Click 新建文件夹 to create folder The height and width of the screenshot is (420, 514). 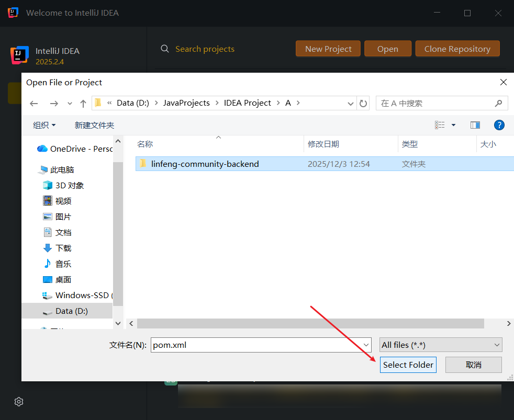pyautogui.click(x=94, y=125)
